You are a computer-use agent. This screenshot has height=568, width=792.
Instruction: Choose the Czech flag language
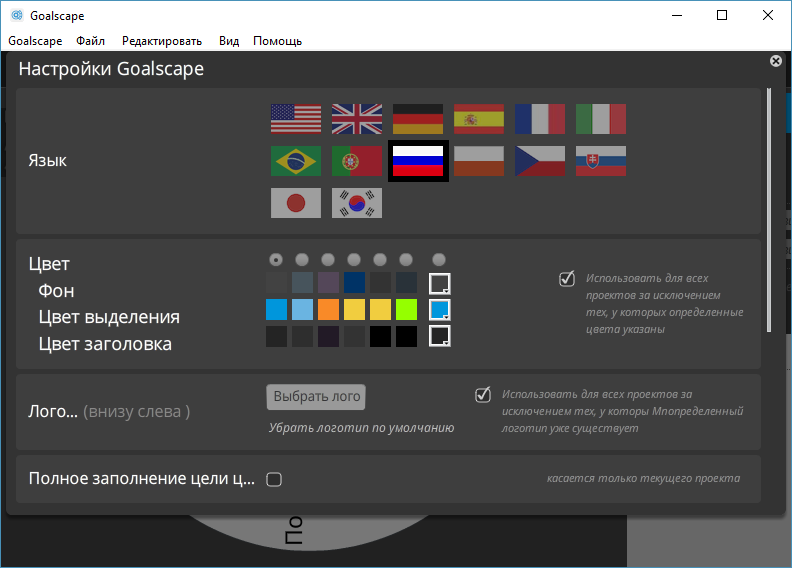(540, 161)
